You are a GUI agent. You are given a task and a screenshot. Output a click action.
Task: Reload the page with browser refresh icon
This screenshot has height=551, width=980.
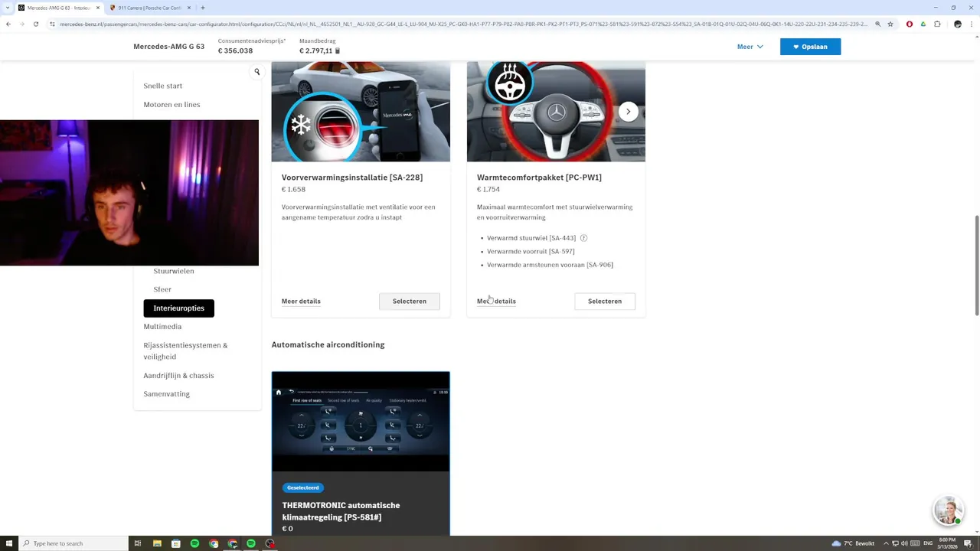pyautogui.click(x=36, y=24)
